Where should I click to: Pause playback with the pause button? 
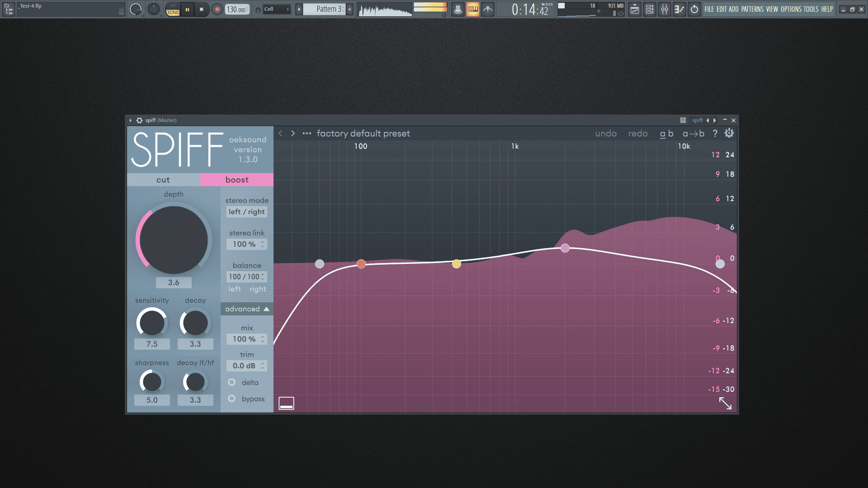click(x=187, y=9)
